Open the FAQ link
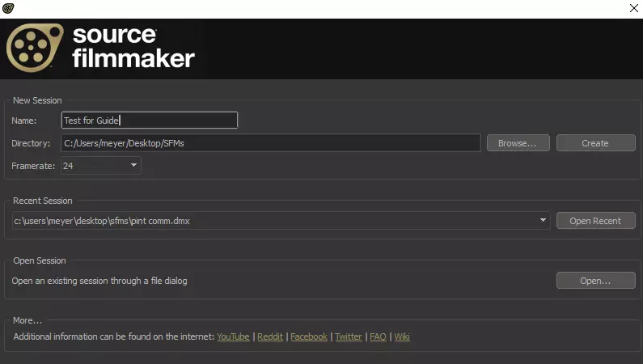 pos(378,336)
